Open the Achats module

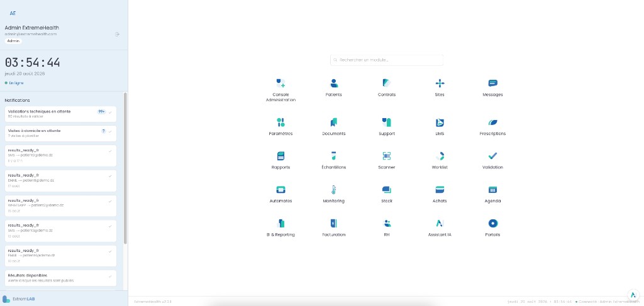[440, 194]
